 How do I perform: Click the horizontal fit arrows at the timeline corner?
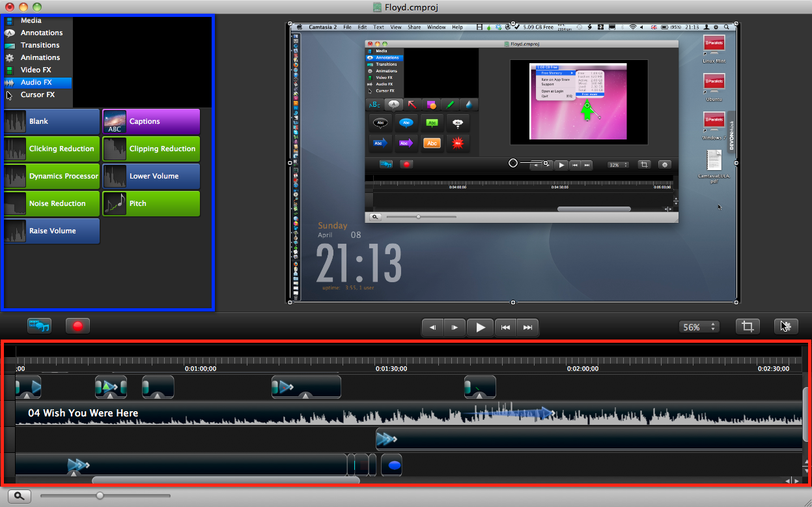tap(792, 481)
